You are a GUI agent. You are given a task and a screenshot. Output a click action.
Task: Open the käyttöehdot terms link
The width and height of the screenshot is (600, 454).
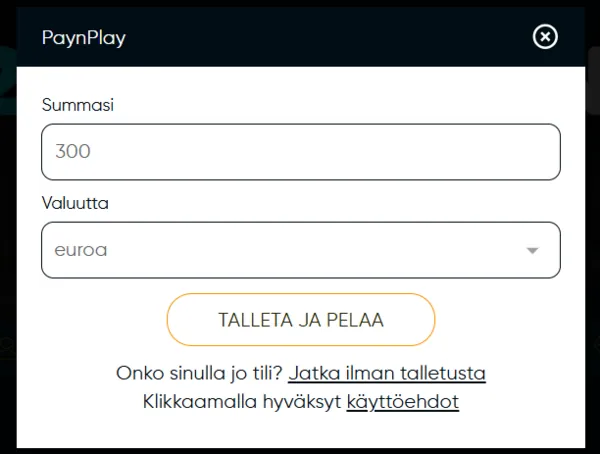[402, 402]
